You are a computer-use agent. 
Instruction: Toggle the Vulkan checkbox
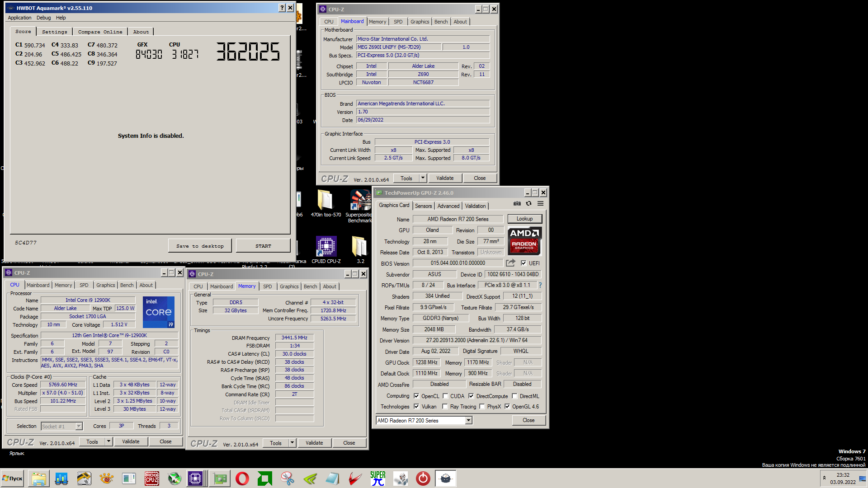(416, 406)
